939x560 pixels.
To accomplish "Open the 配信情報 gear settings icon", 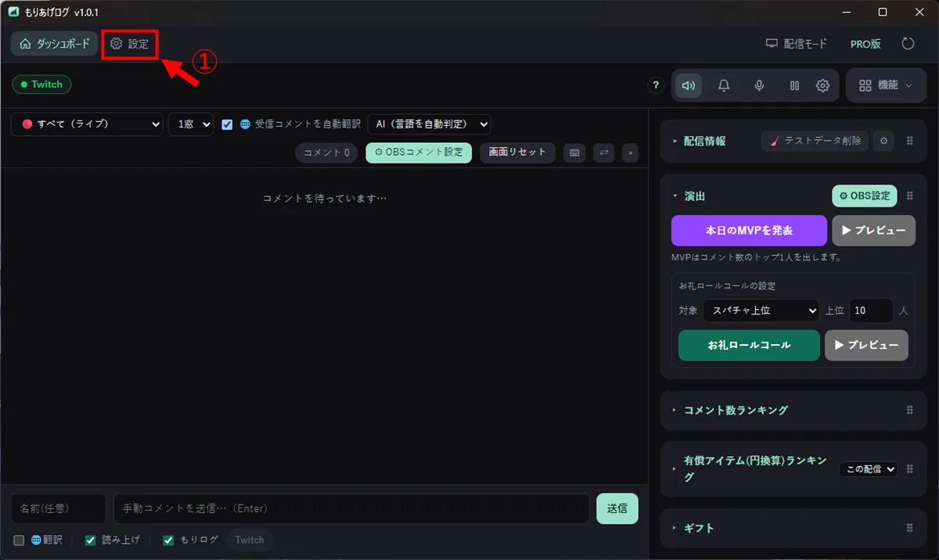I will pos(883,141).
